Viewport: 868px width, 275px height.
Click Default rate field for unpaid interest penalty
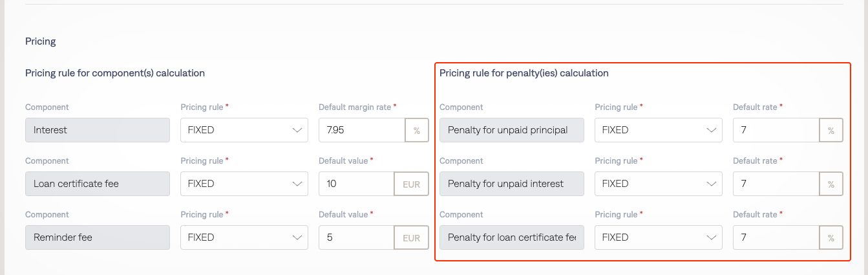coord(776,184)
